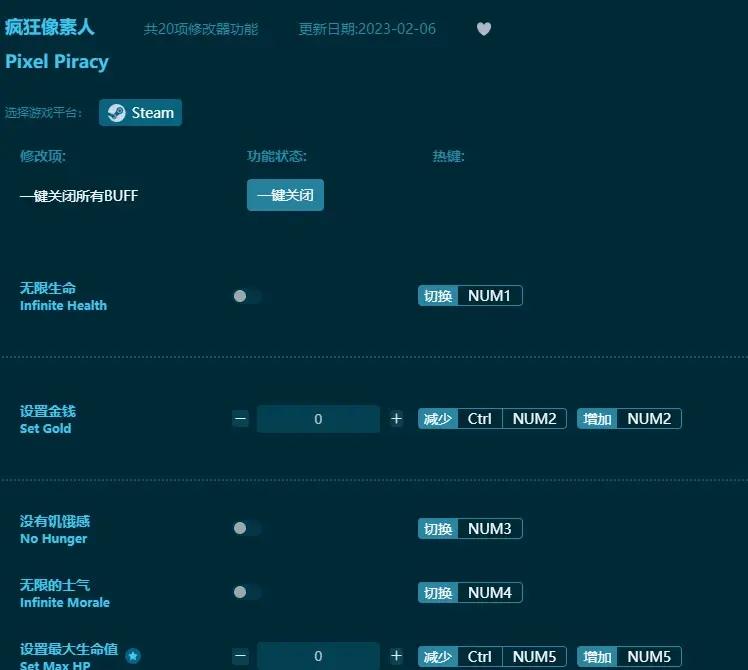Viewport: 748px width, 670px height.
Task: Click NUM5 key in Set Max HP decrease hotkey
Action: 534,657
